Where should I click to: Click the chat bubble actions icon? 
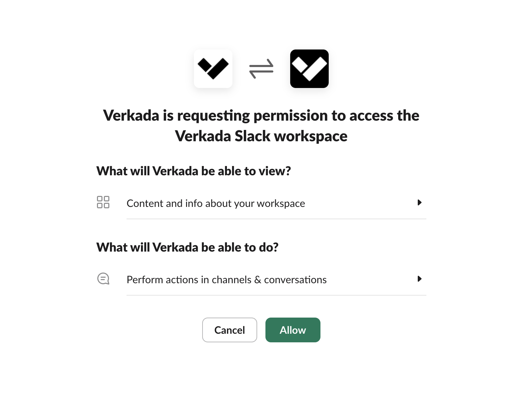(x=103, y=279)
